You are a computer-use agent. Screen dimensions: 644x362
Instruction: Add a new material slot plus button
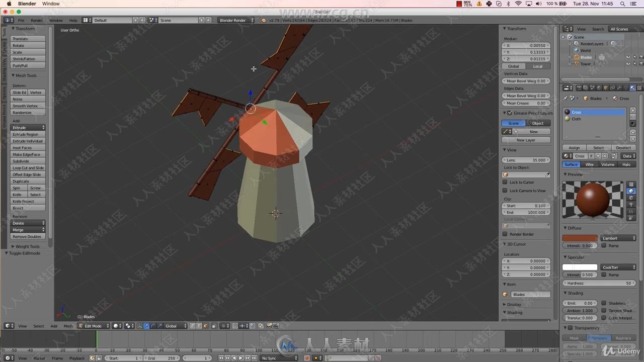633,110
